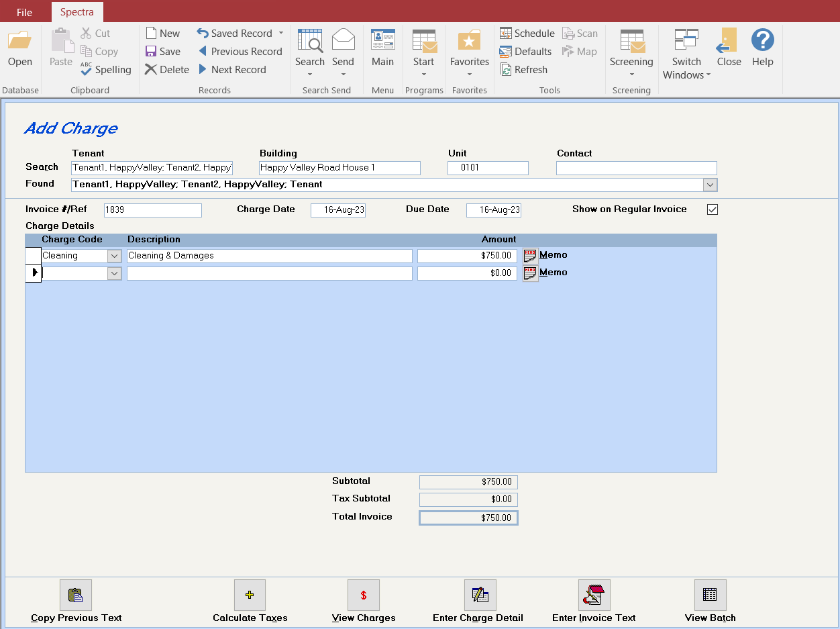Open the Enter Charge Detail icon

(x=480, y=595)
